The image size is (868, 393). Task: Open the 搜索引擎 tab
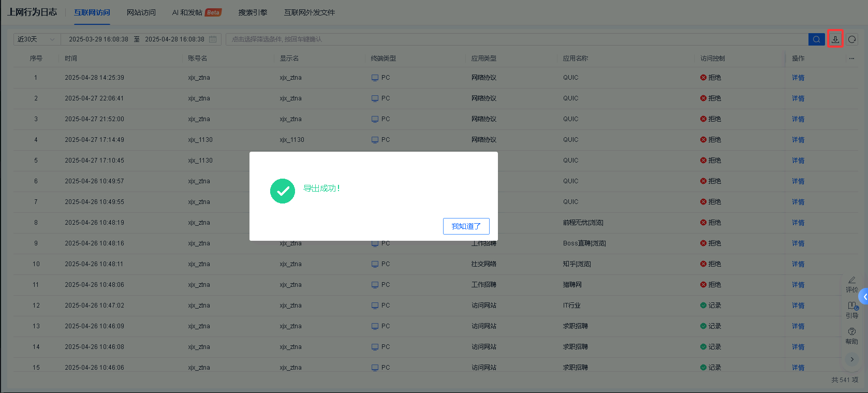(253, 12)
